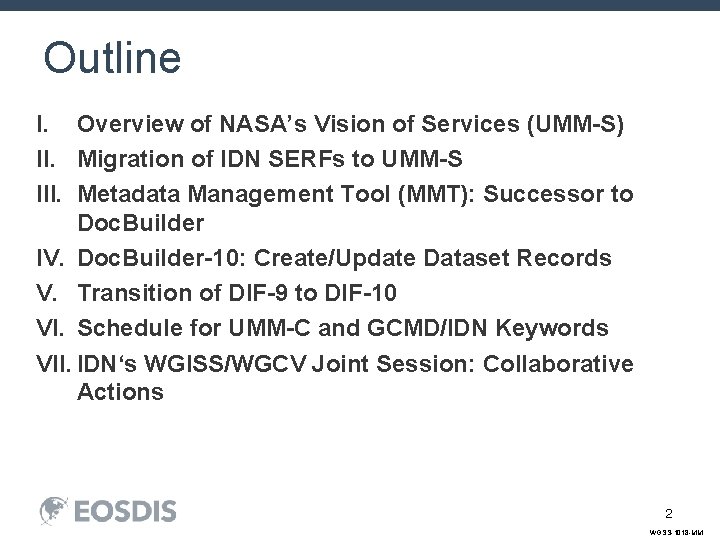
Task: Select 'DocBuilder-10: Create/Update Dataset Records'
Action: pos(344,258)
